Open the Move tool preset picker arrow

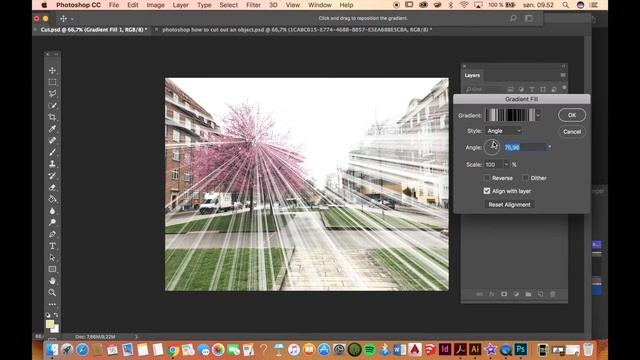[72, 19]
